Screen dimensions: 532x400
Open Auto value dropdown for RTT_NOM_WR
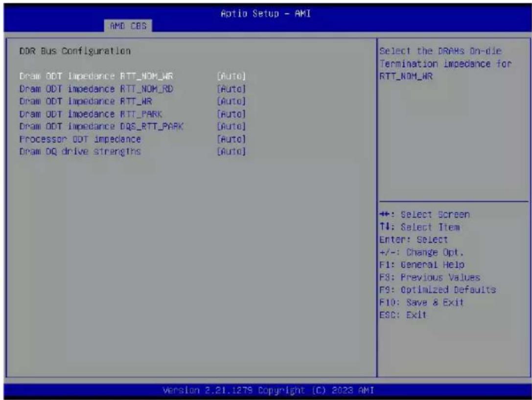pyautogui.click(x=231, y=76)
